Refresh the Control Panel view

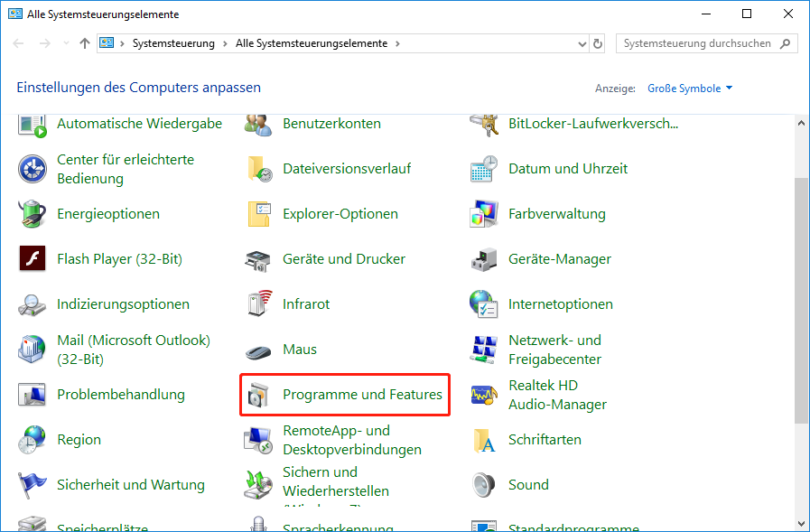tap(598, 44)
